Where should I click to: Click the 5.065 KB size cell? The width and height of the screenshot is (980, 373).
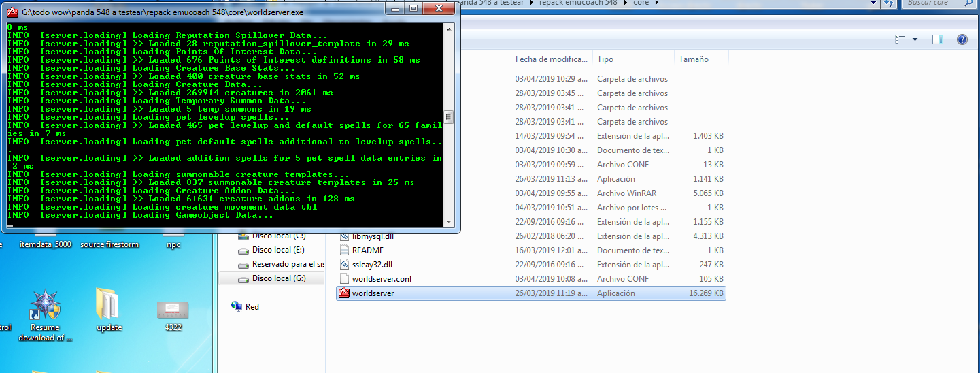709,193
